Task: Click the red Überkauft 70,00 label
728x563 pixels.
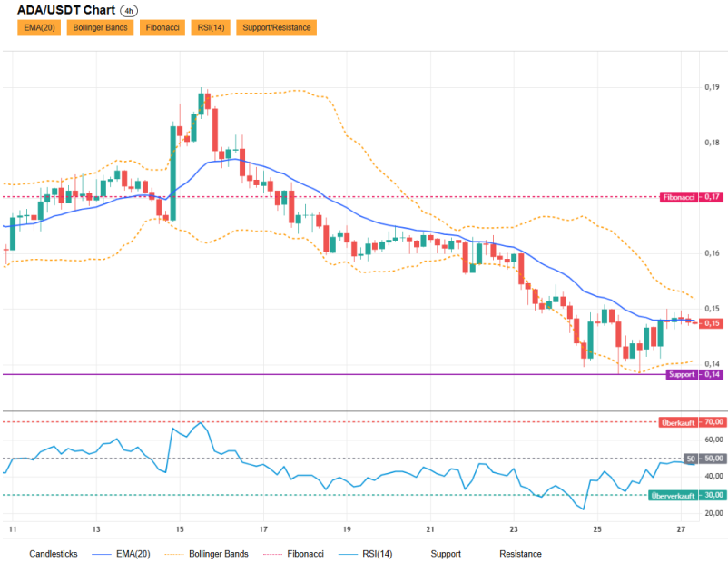Action: [x=692, y=422]
